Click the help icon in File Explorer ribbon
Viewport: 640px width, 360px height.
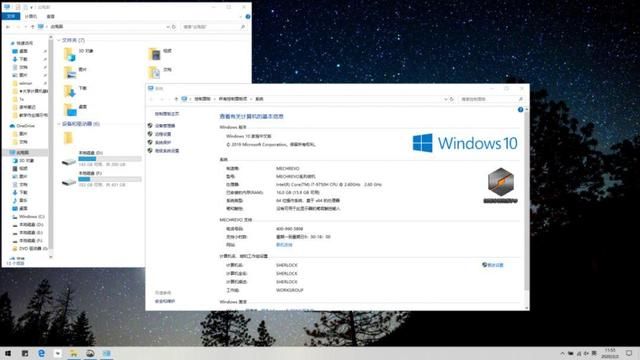(248, 16)
